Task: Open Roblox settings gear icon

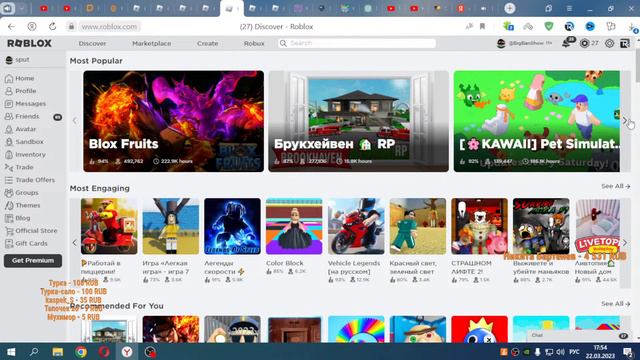Action: pyautogui.click(x=609, y=43)
